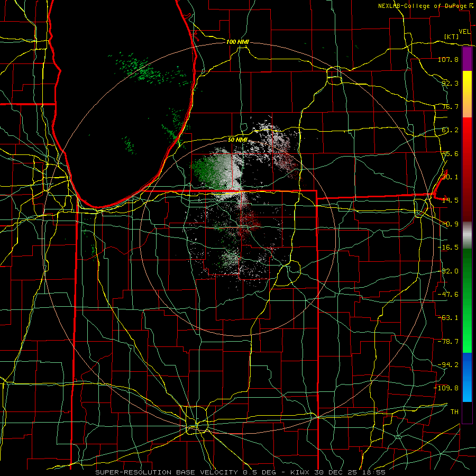Click the 61.2 velocity scale value

pyautogui.click(x=450, y=130)
